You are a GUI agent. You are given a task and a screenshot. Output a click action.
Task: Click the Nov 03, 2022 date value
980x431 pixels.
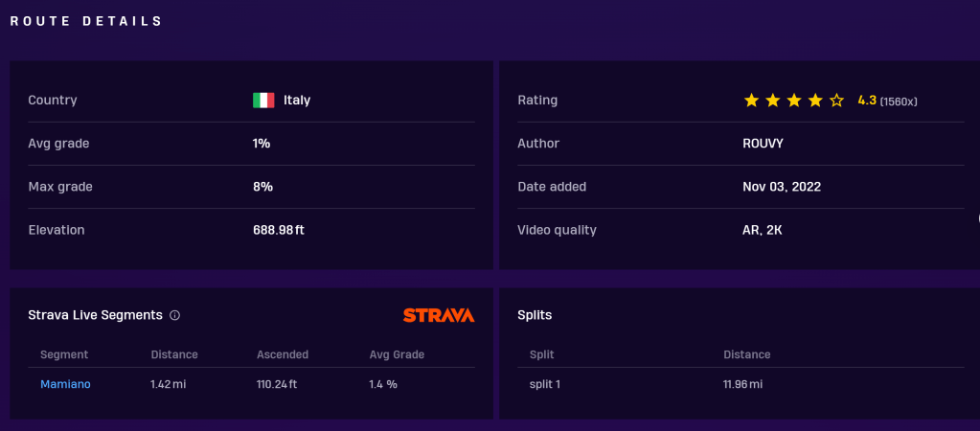point(781,187)
